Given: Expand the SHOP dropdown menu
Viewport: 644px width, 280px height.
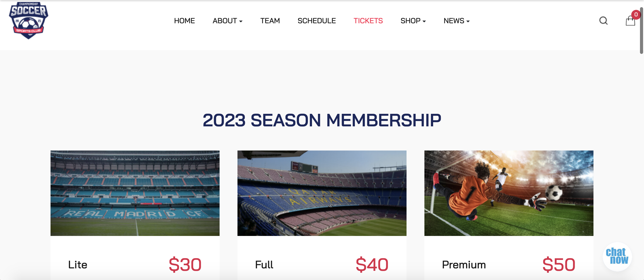Looking at the screenshot, I should (413, 21).
